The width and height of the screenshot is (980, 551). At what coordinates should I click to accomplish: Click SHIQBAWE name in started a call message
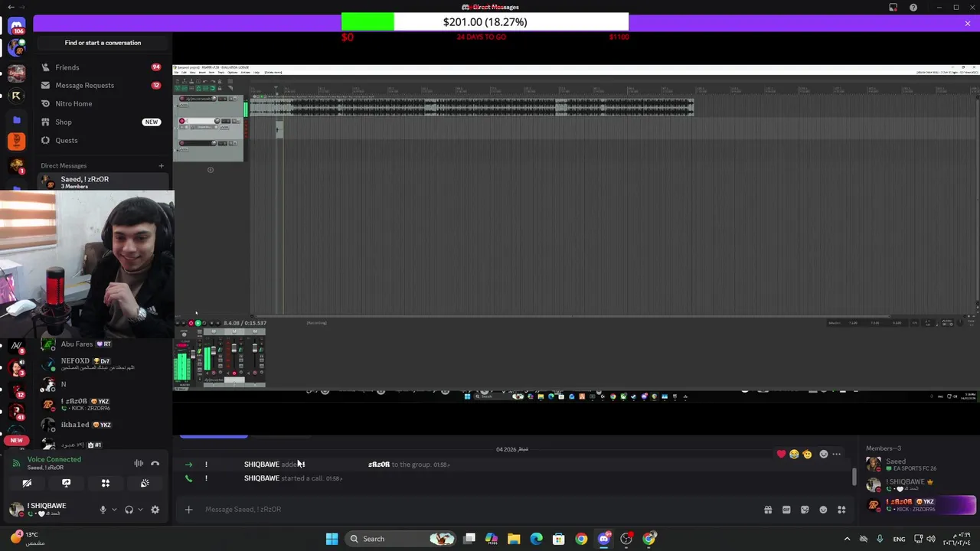tap(261, 478)
